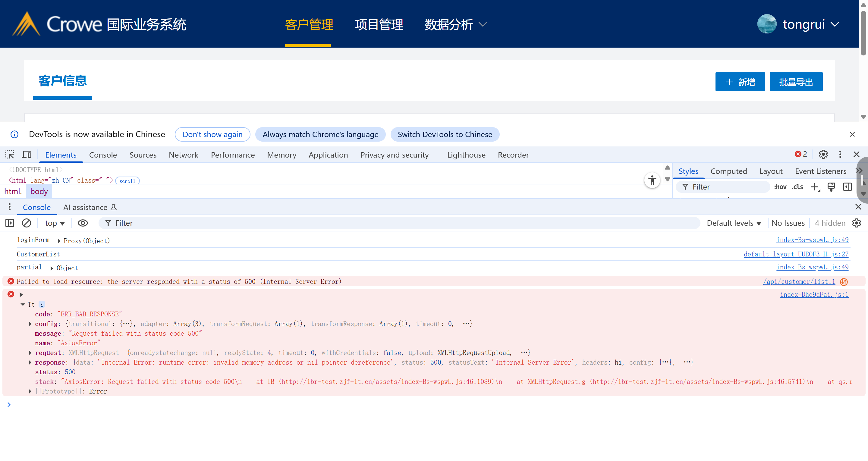Open top JavaScript context dropdown
Image resolution: width=868 pixels, height=461 pixels.
[x=55, y=223]
